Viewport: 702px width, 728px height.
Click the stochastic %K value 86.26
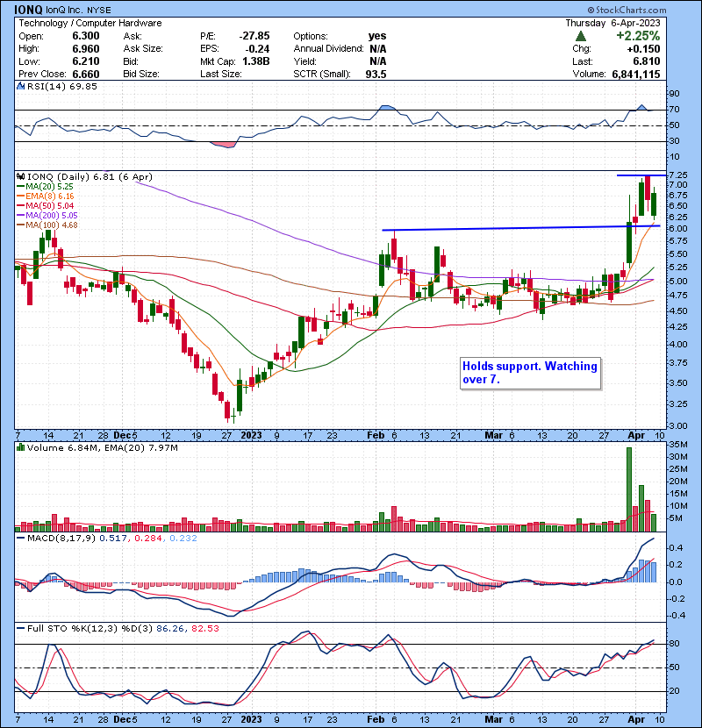tap(170, 628)
